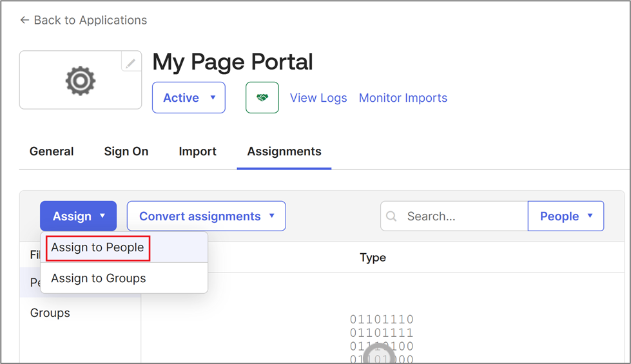631x364 pixels.
Task: Open the Sign On tab
Action: [126, 151]
